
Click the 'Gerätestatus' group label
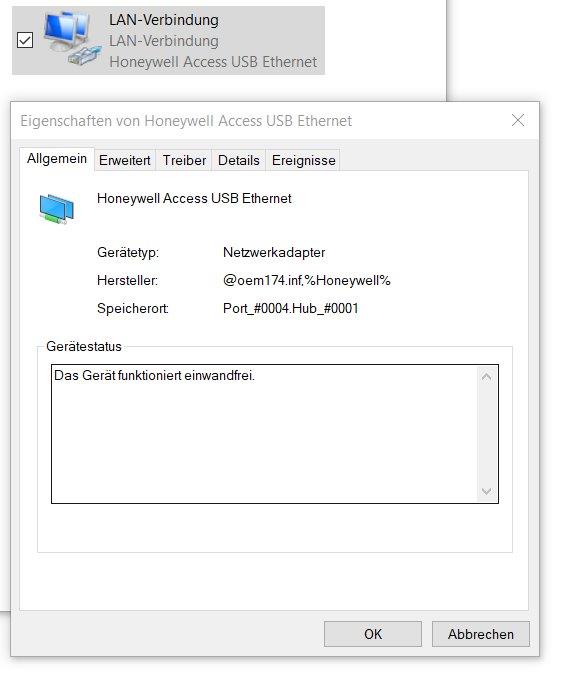point(84,347)
